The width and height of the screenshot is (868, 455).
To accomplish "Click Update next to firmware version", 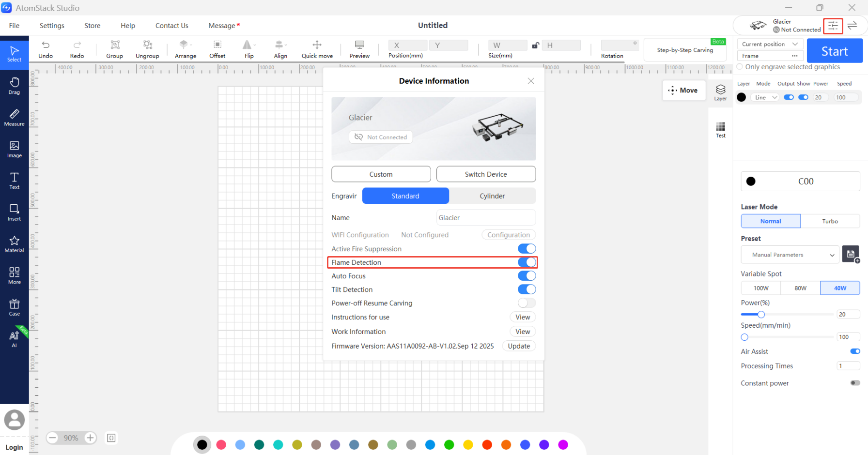I will (x=519, y=346).
